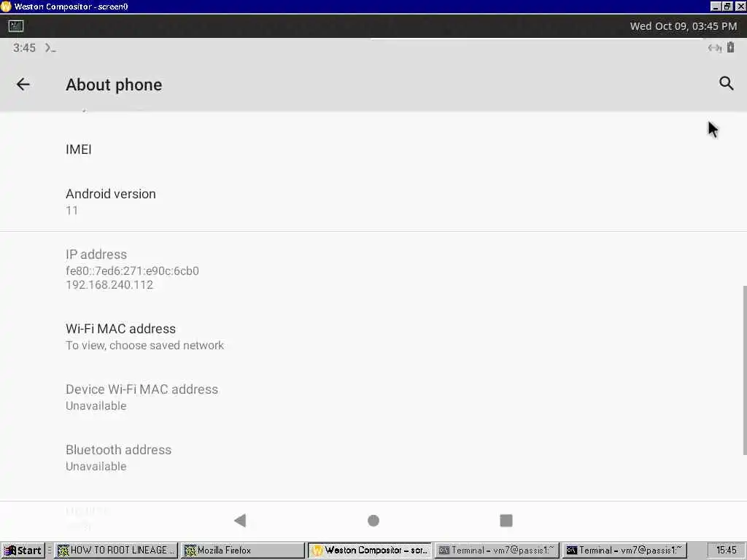747x560 pixels.
Task: Switch to Mozilla Firefox taskbar window
Action: pos(243,551)
